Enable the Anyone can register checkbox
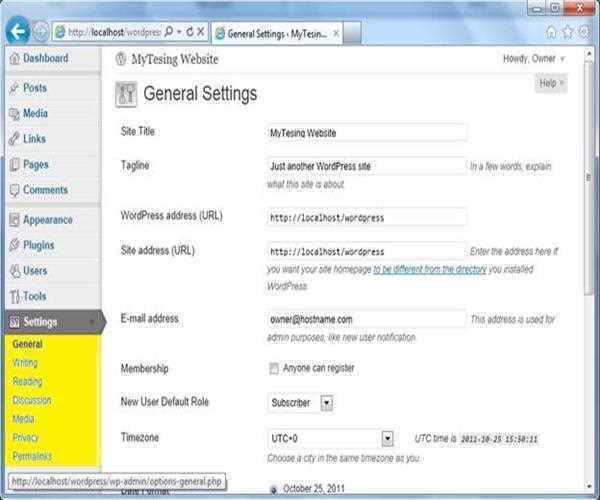 [274, 368]
